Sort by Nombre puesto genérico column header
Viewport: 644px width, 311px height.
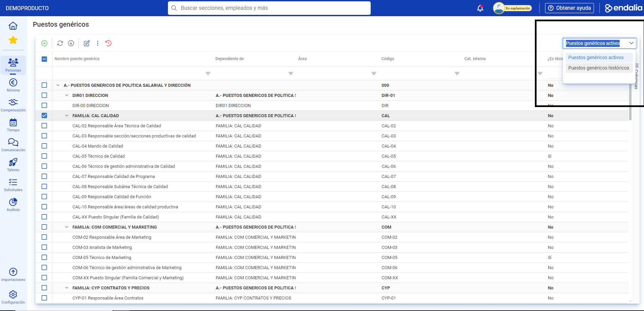click(77, 59)
